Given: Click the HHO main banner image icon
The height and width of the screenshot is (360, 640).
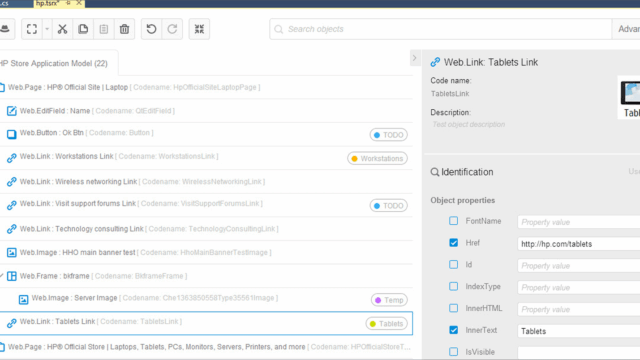Looking at the screenshot, I should pos(11,253).
